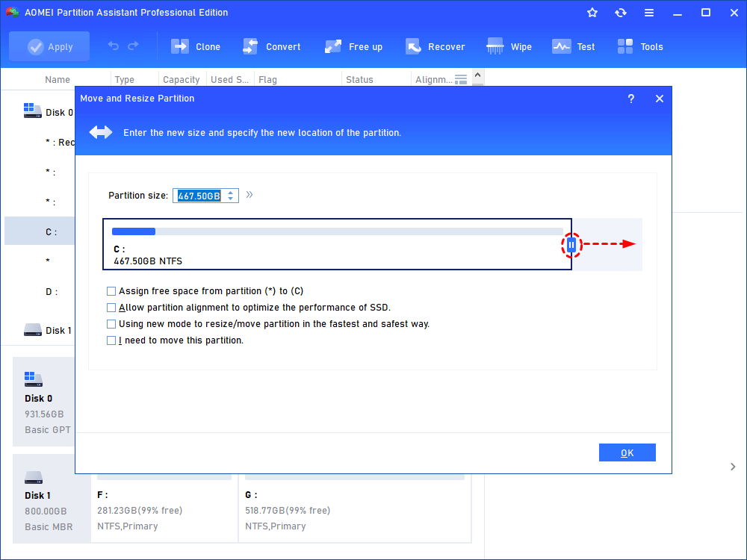Screen dimensions: 747x560
Task: Open the Test tool
Action: pos(573,46)
